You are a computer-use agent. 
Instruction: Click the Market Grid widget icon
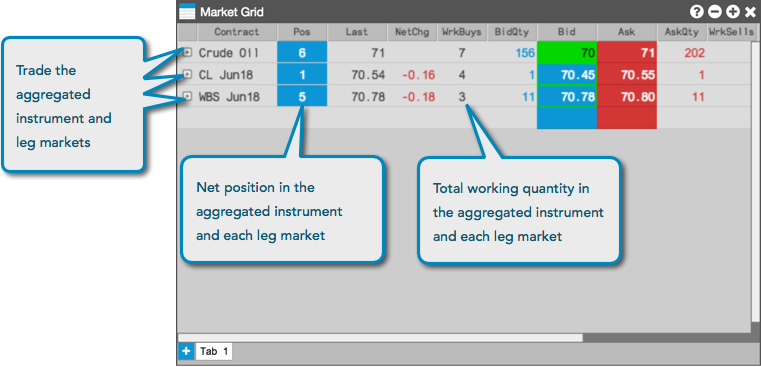tap(187, 11)
